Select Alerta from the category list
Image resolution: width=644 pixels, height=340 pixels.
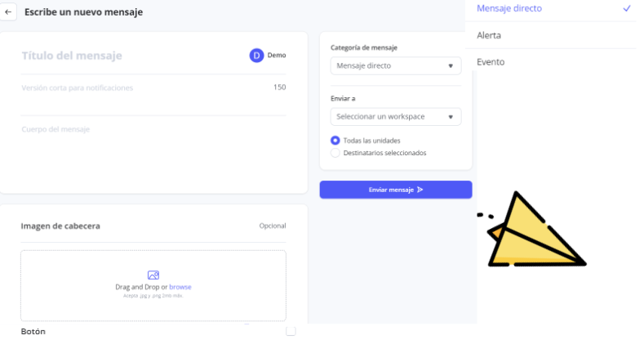click(490, 35)
